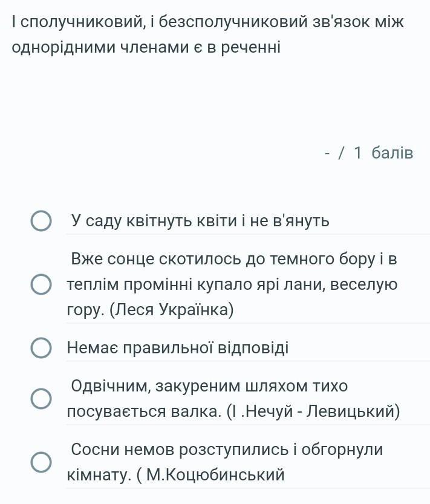The height and width of the screenshot is (504, 430).
Task: Click the question line 'І сполучниковий, і безсполучниковий зв'язок між'
Action: point(207,22)
